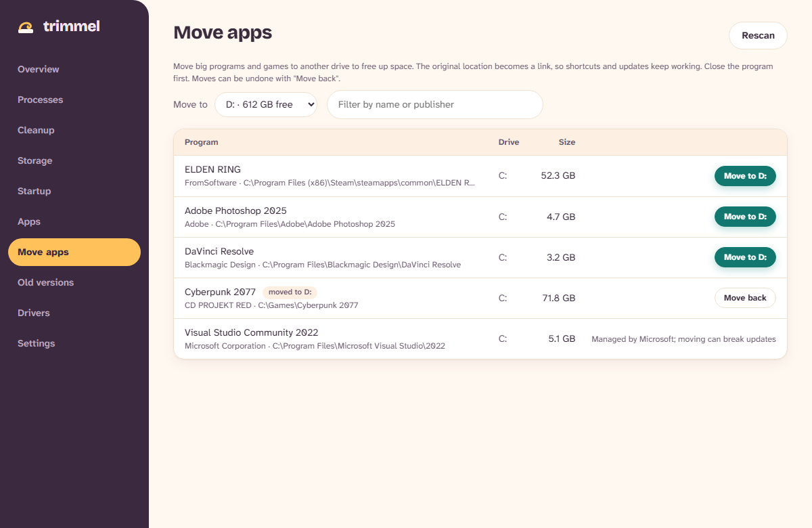Click the Rescan button
The height and width of the screenshot is (528, 812).
758,36
